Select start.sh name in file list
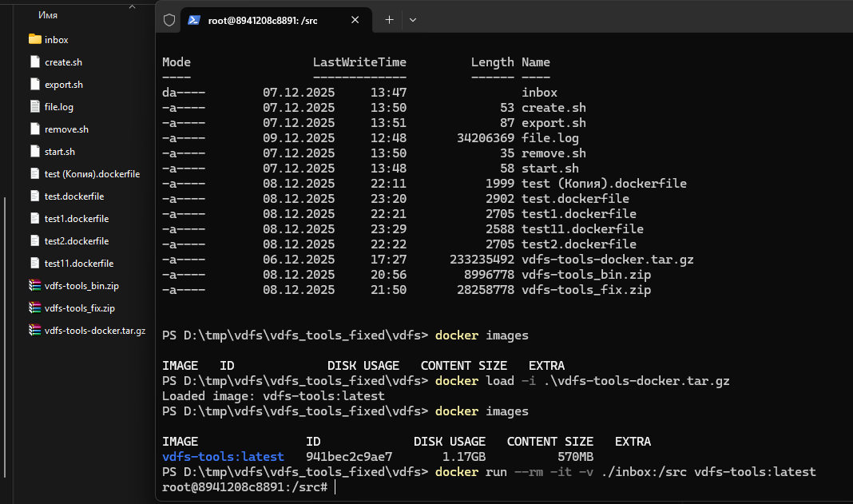 (60, 151)
